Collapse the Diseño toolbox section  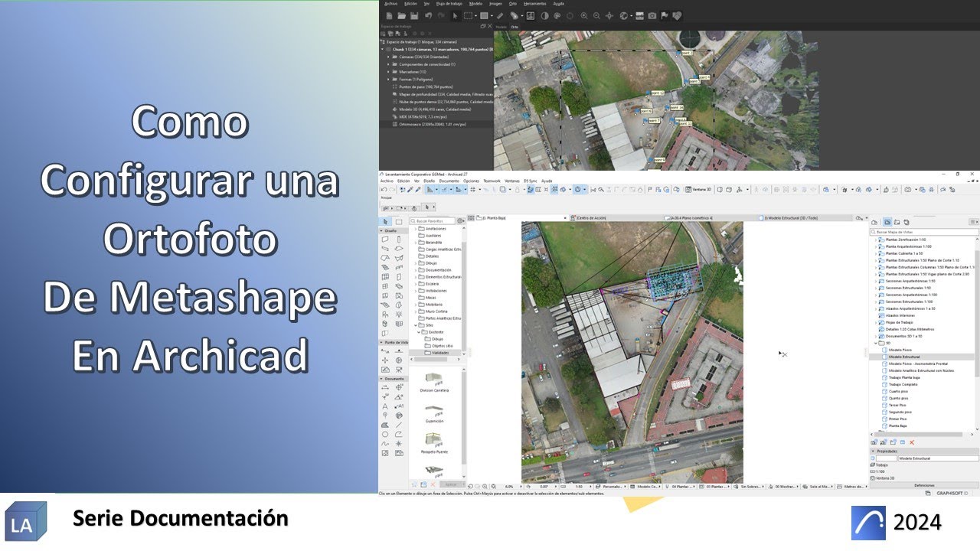[x=382, y=230]
